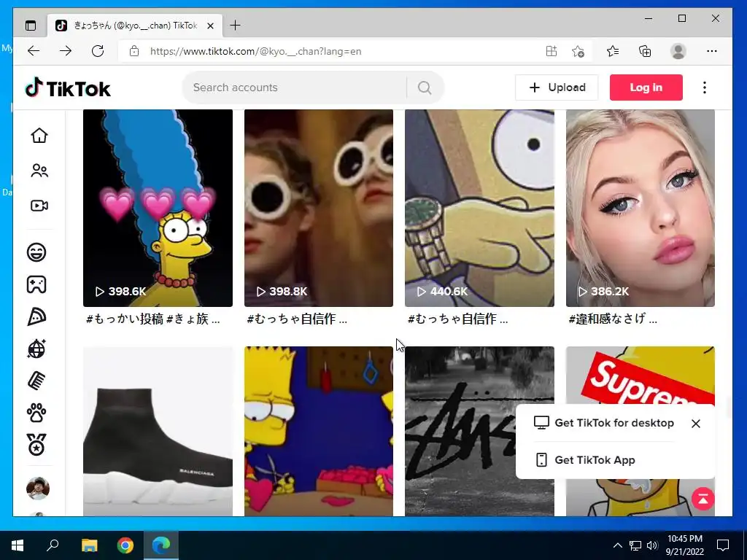Play the blonde woman video with 386.2K views

[640, 208]
